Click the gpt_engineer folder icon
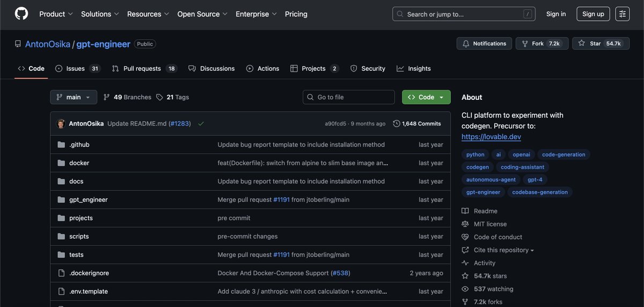Screen dimensions: 644x307 coord(61,200)
